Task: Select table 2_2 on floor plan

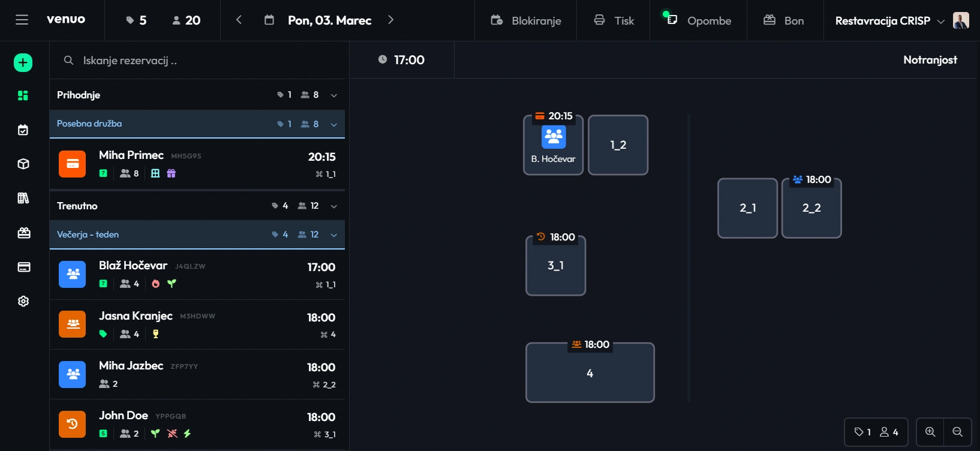Action: pyautogui.click(x=811, y=208)
